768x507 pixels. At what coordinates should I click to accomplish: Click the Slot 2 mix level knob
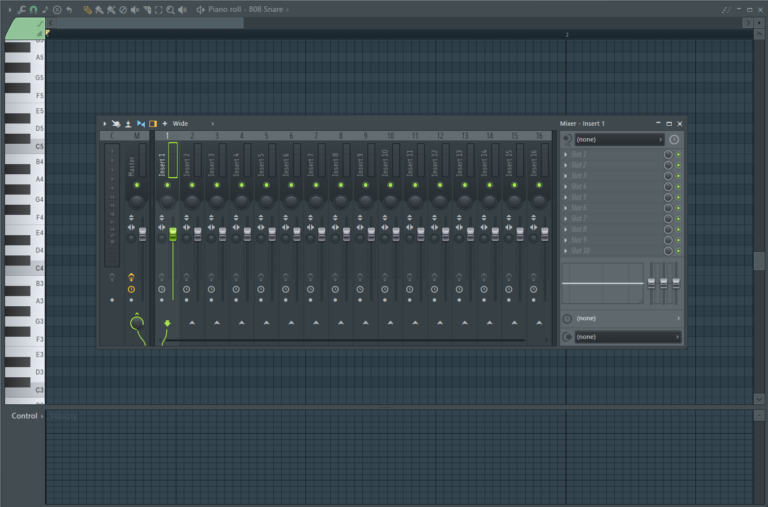[x=668, y=165]
